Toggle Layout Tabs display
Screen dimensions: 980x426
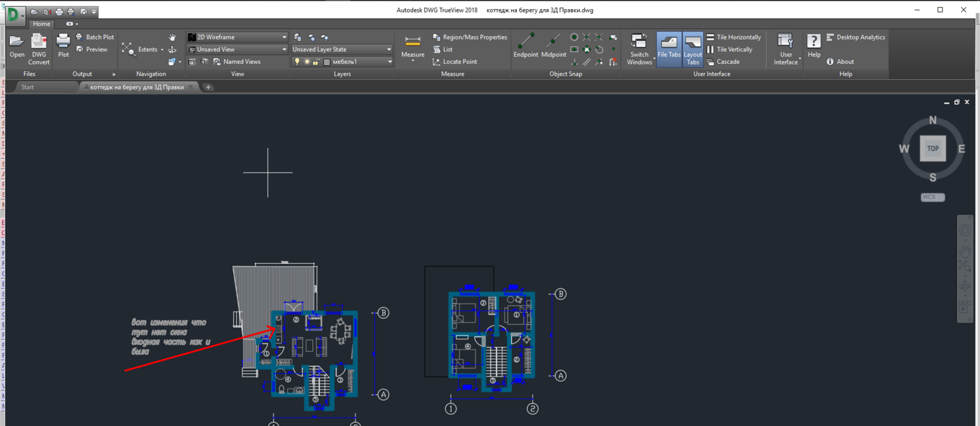point(693,49)
